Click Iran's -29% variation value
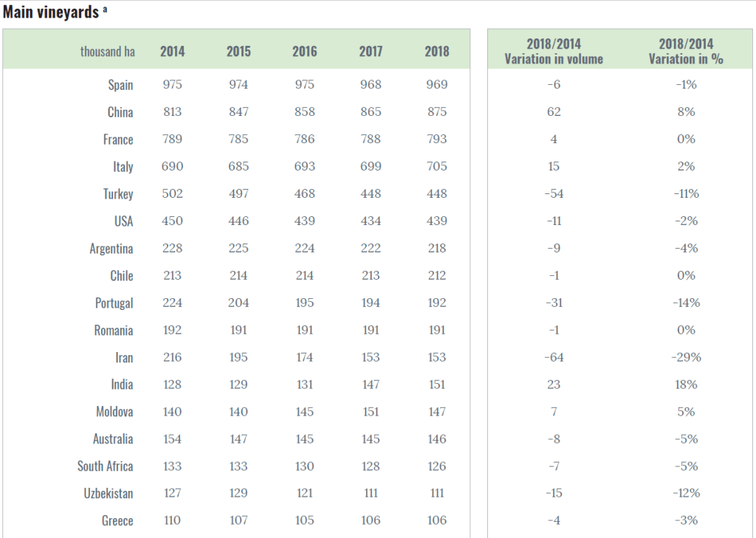 686,357
